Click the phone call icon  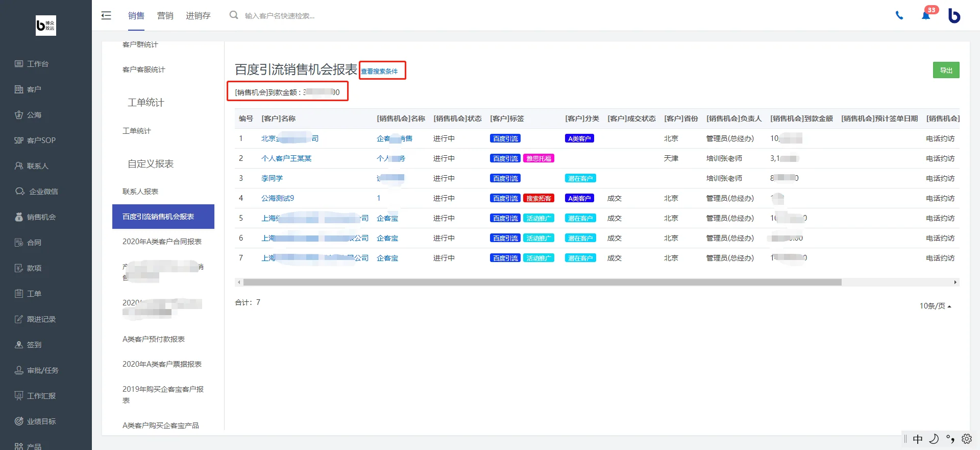899,15
